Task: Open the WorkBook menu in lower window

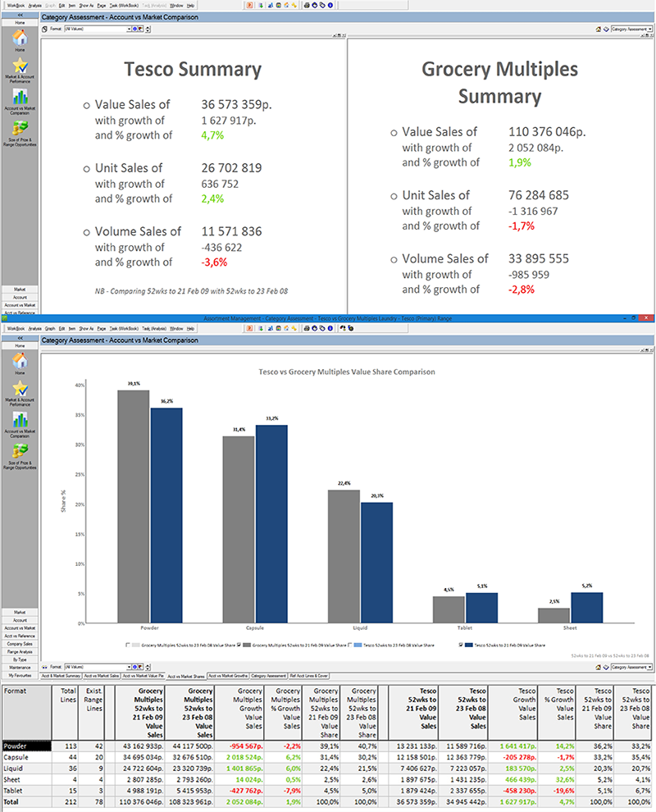Action: [16, 329]
